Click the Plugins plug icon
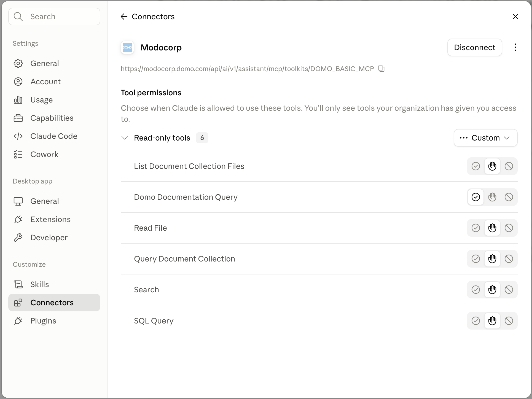Image resolution: width=532 pixels, height=399 pixels. (18, 321)
